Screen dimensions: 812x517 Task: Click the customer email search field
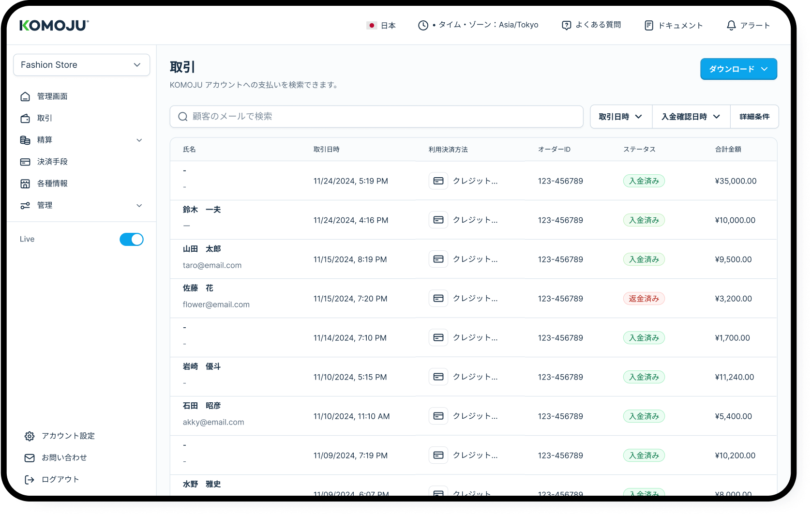click(376, 117)
